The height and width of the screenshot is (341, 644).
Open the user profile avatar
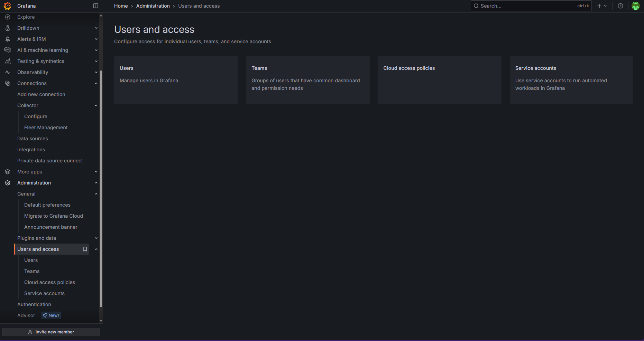[x=636, y=6]
